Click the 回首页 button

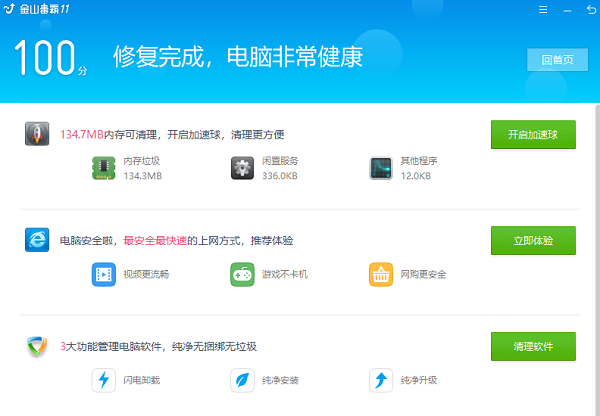[x=558, y=60]
